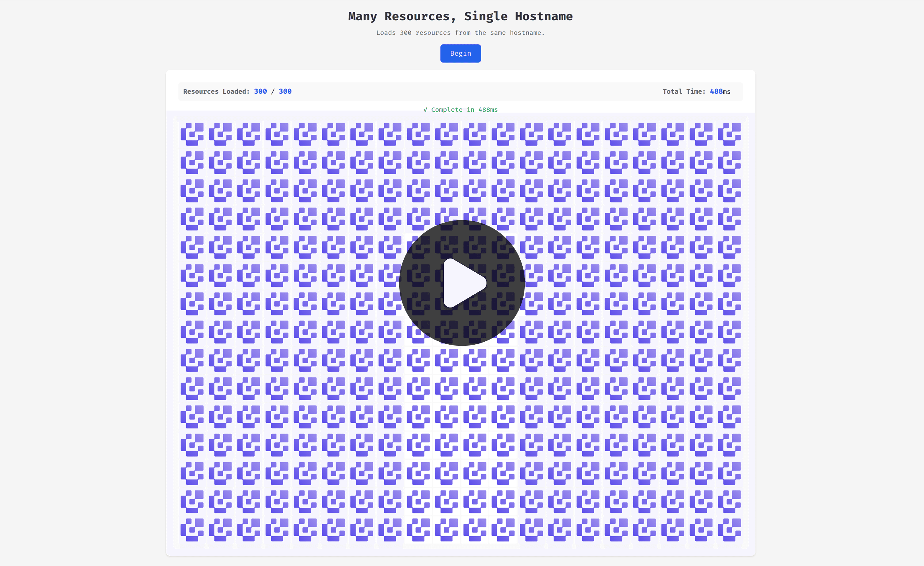The width and height of the screenshot is (924, 566).
Task: Click third logo icon in the top row
Action: (249, 134)
